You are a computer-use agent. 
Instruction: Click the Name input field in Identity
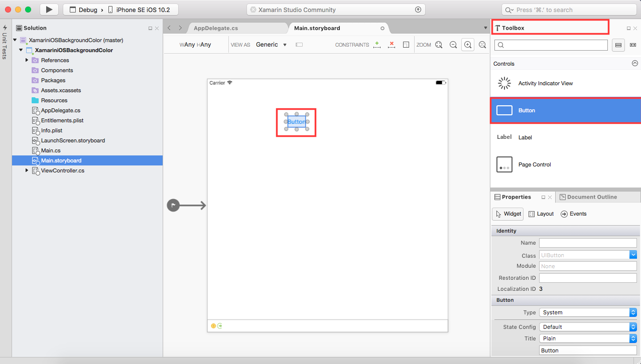click(588, 243)
